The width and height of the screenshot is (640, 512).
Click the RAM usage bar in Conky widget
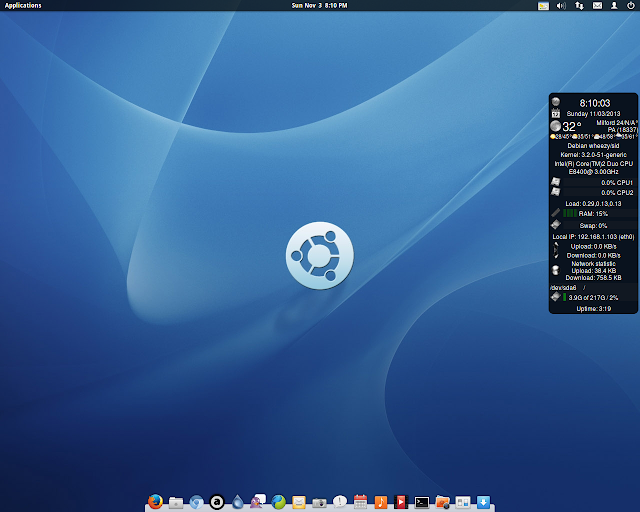tap(570, 213)
